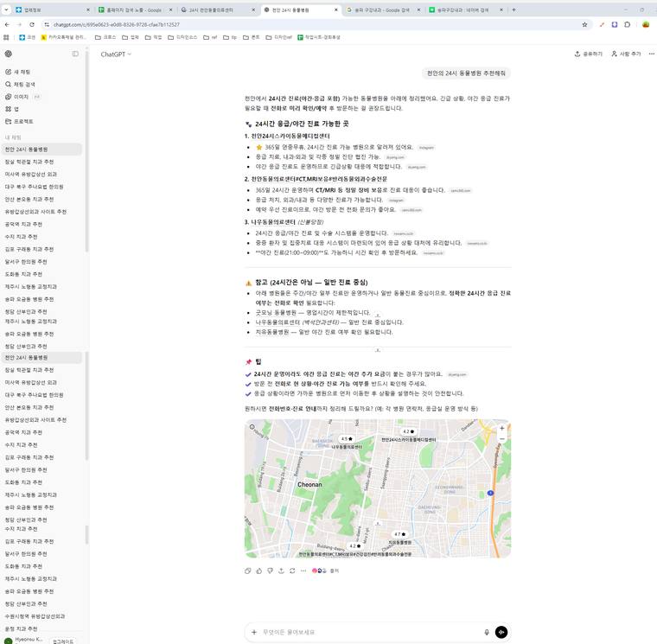
Task: Open the Chrome apps grid shortcut
Action: pyautogui.click(x=6, y=37)
